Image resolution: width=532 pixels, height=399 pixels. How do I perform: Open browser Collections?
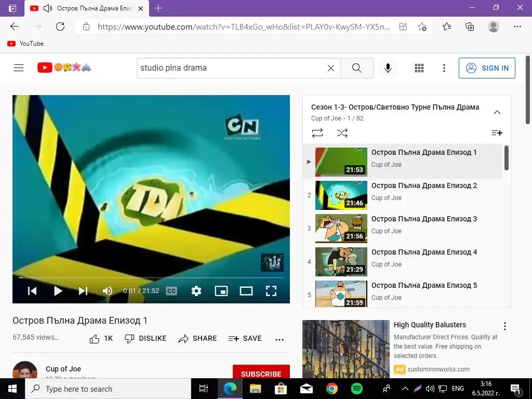pyautogui.click(x=470, y=26)
